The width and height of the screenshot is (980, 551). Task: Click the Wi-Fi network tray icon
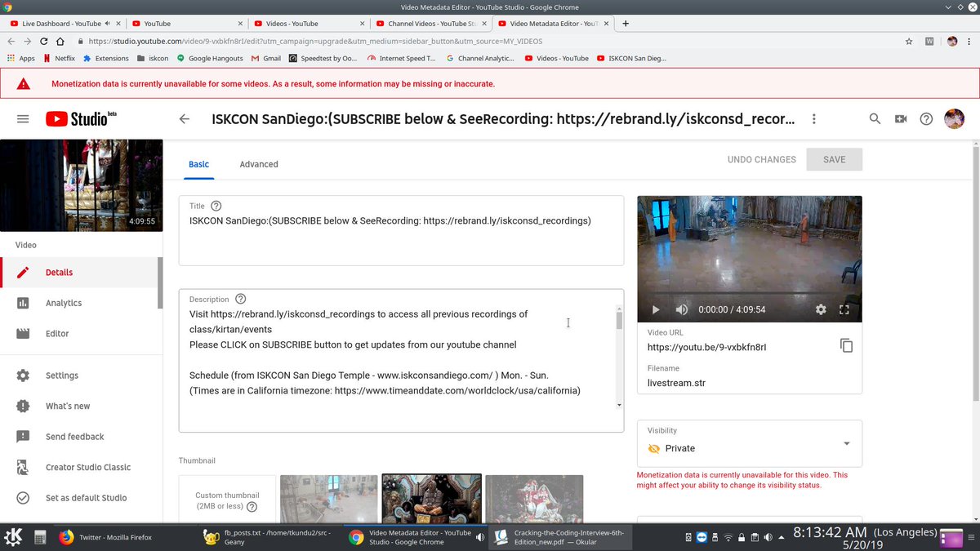(728, 536)
